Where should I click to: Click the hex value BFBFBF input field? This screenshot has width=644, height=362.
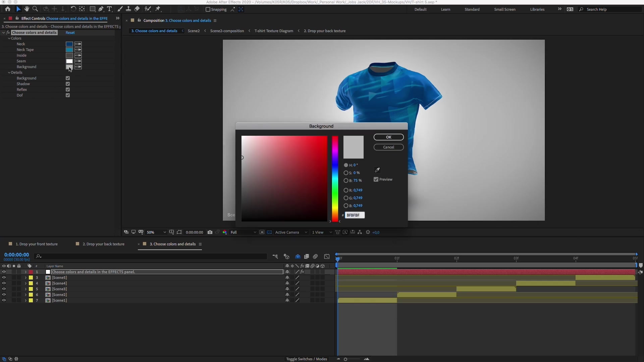pos(354,215)
